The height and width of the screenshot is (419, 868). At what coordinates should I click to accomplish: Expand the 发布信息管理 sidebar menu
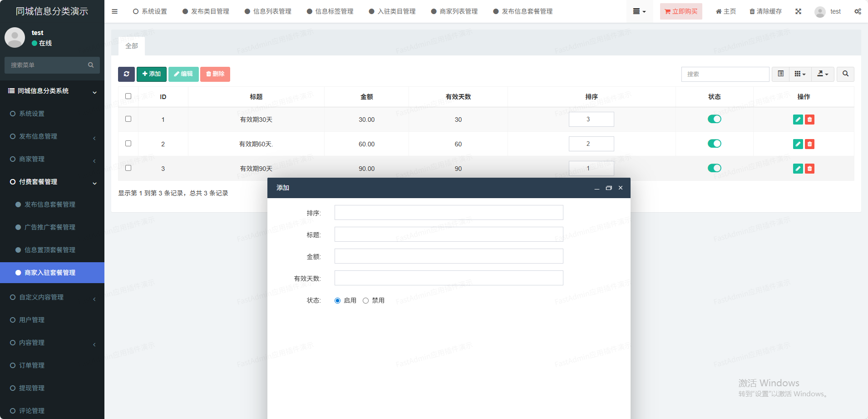point(52,136)
